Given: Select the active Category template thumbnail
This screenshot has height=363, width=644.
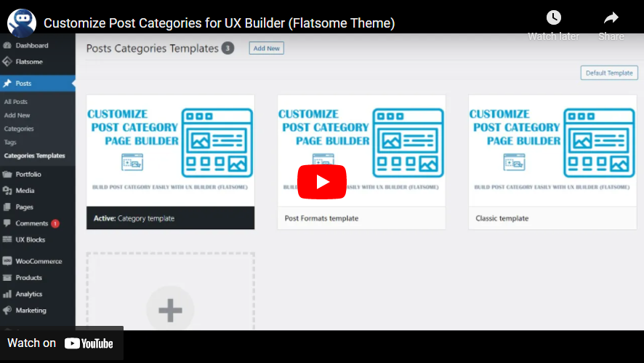Looking at the screenshot, I should pyautogui.click(x=170, y=151).
